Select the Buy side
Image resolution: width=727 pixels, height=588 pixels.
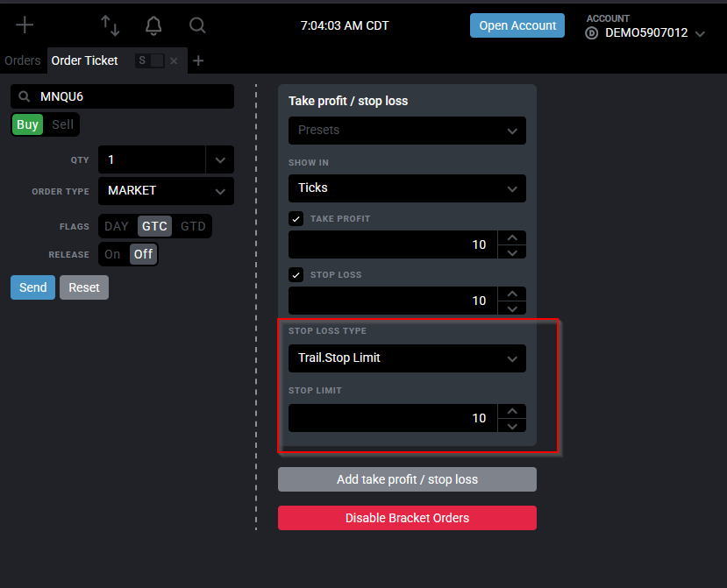(x=27, y=124)
